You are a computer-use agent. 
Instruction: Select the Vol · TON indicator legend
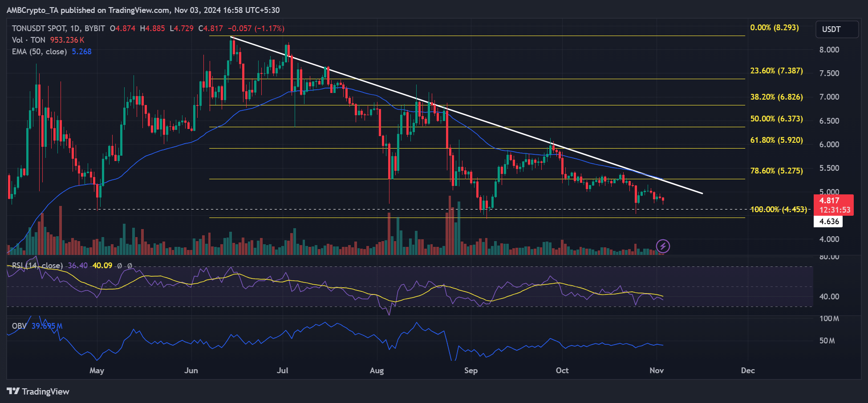[x=28, y=40]
